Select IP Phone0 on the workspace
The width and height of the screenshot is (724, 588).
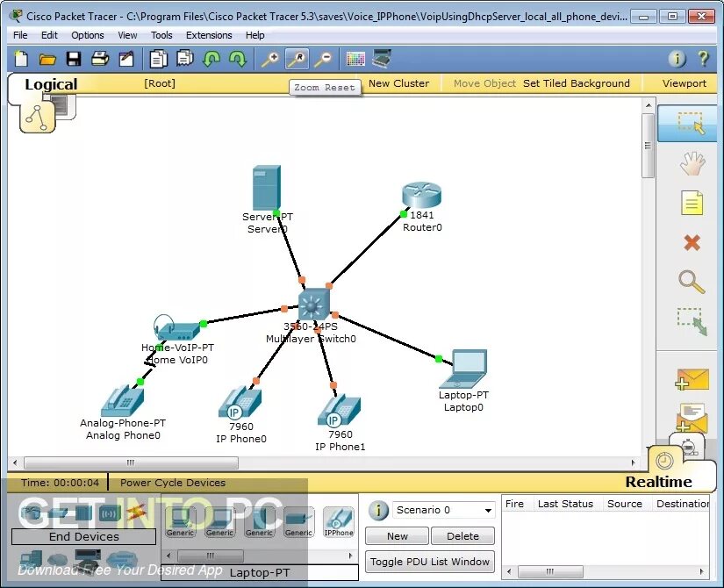[x=240, y=405]
